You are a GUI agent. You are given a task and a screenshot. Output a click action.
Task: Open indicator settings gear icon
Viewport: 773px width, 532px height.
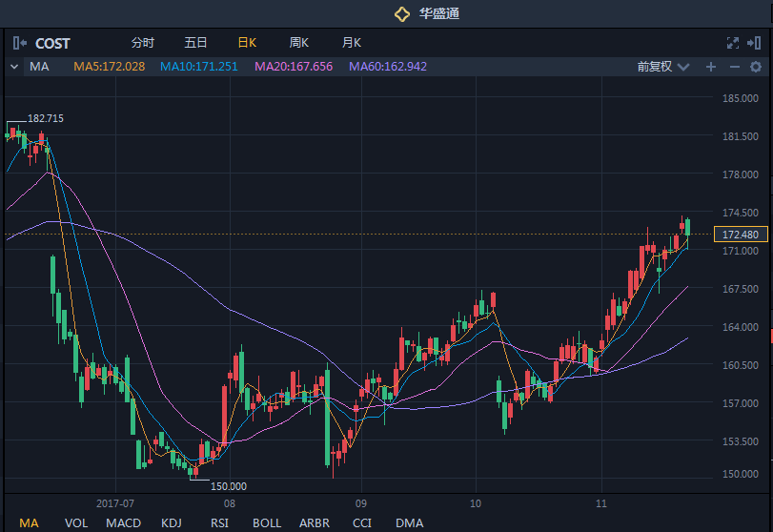click(756, 67)
